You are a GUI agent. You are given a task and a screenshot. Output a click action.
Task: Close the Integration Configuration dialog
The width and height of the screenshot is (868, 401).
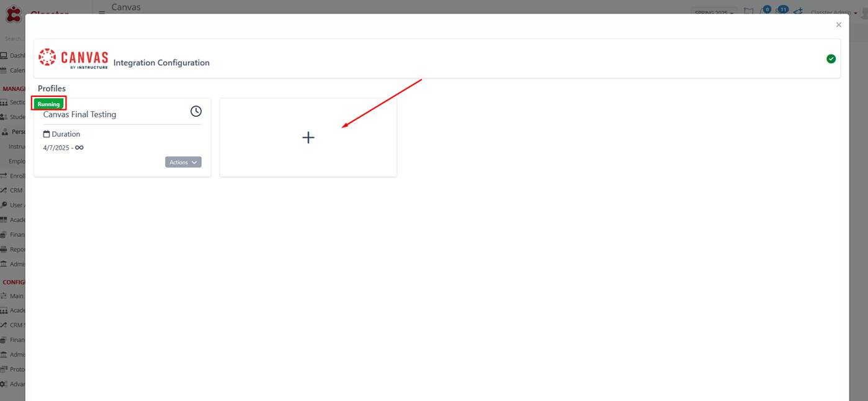(x=839, y=25)
